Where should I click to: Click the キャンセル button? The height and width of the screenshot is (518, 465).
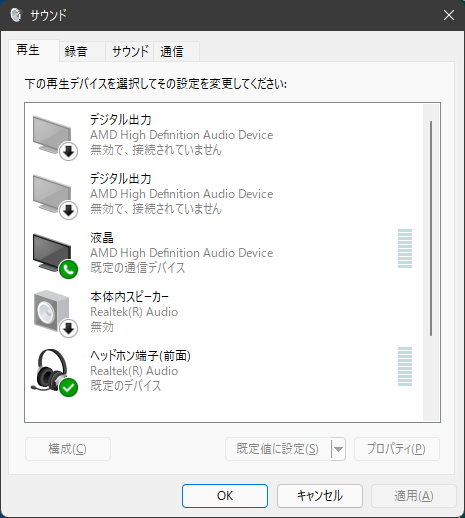(x=320, y=496)
